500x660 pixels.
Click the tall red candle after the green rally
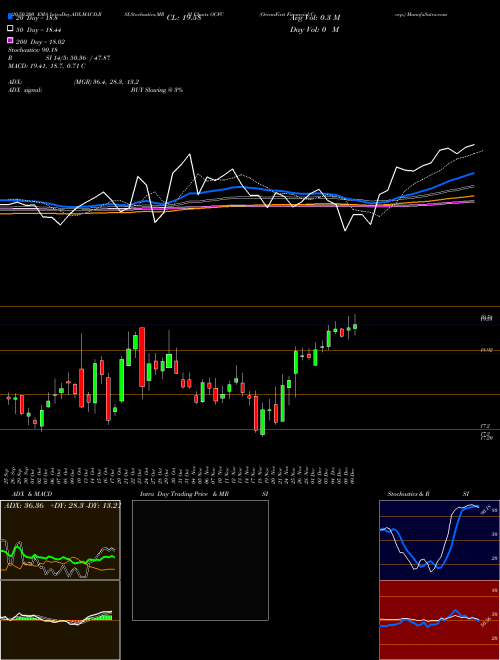tap(142, 357)
